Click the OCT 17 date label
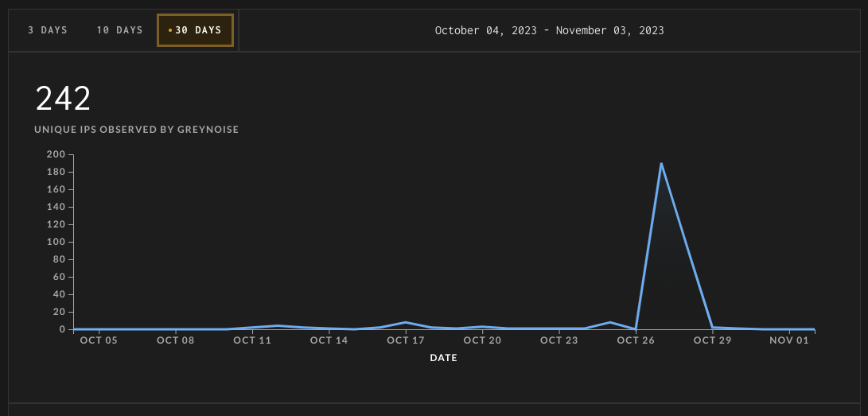Image resolution: width=868 pixels, height=416 pixels. tap(406, 340)
